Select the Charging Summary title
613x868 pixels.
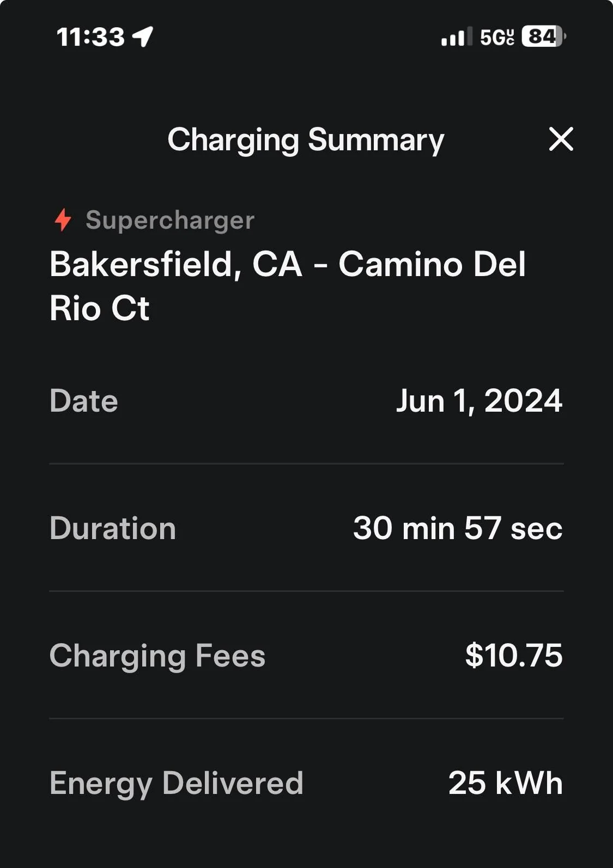pyautogui.click(x=306, y=140)
